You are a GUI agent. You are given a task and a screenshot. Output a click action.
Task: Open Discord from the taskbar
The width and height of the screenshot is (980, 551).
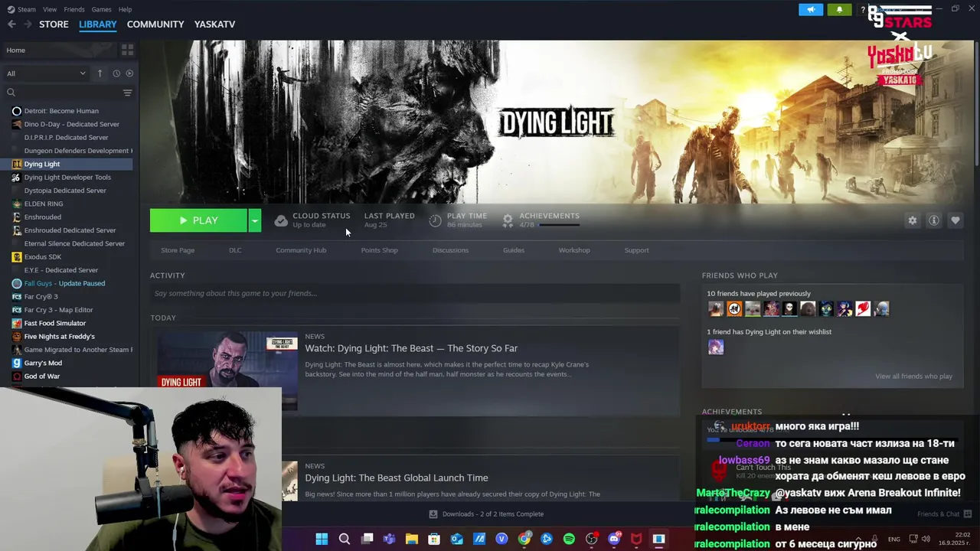614,539
